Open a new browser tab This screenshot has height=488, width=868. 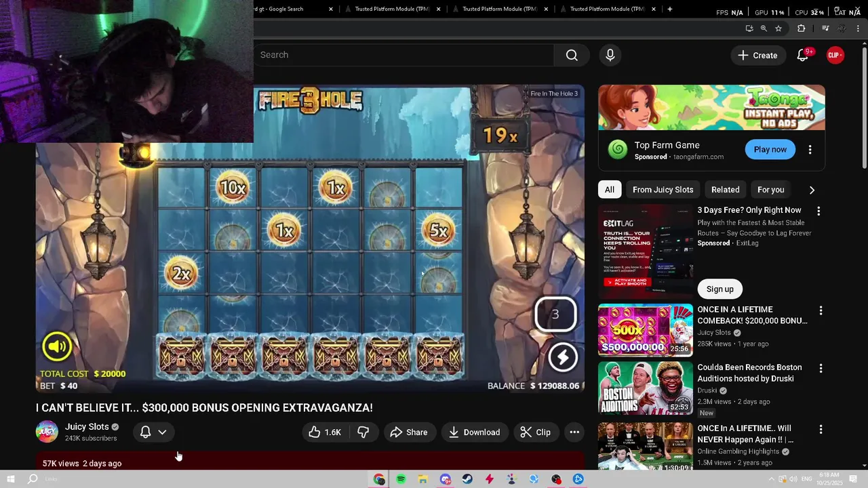[x=669, y=9]
